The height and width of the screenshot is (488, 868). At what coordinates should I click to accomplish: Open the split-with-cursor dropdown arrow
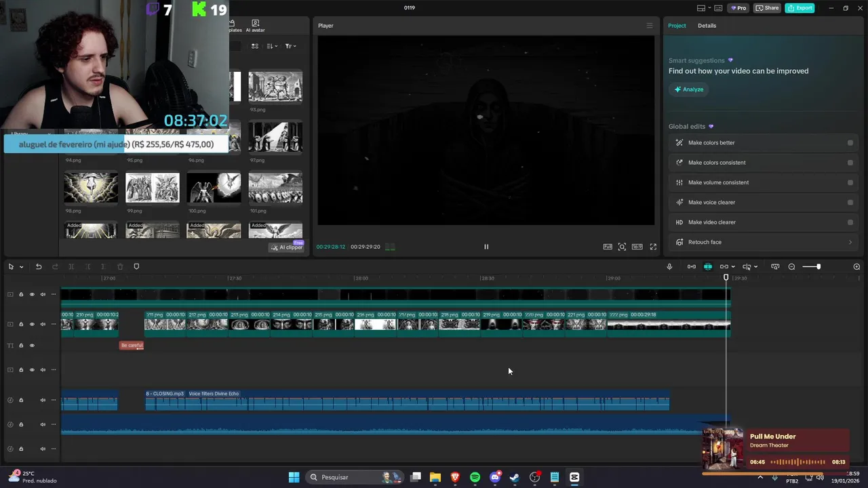(755, 267)
